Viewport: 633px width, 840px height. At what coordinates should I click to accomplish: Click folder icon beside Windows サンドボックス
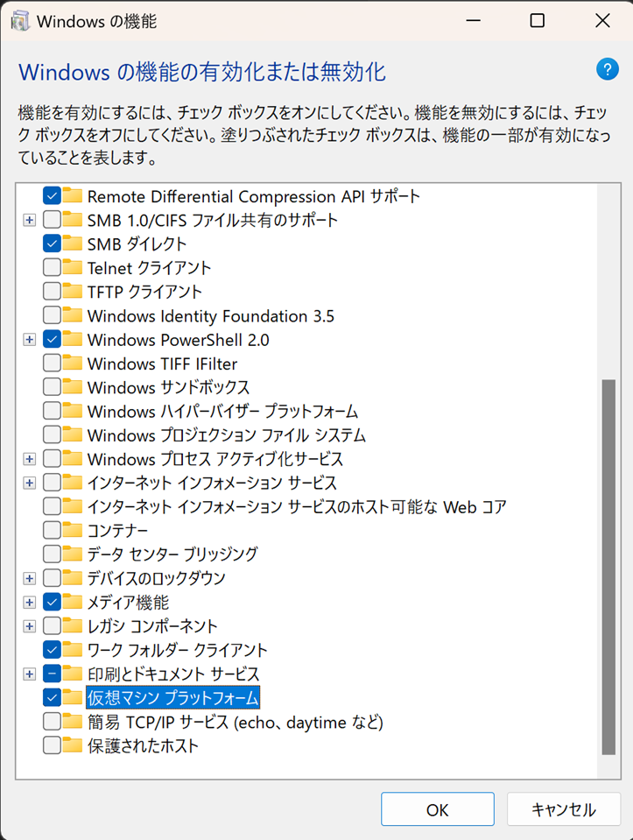(74, 386)
